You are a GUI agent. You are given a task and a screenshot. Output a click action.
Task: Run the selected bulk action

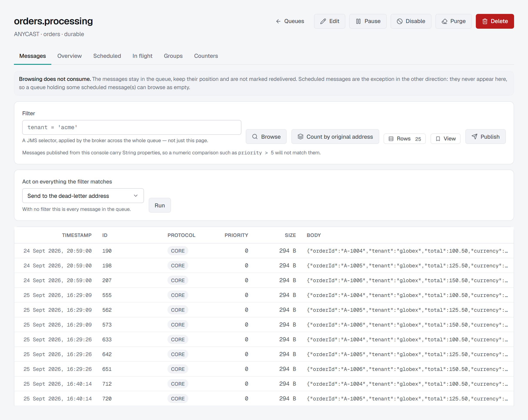(160, 205)
